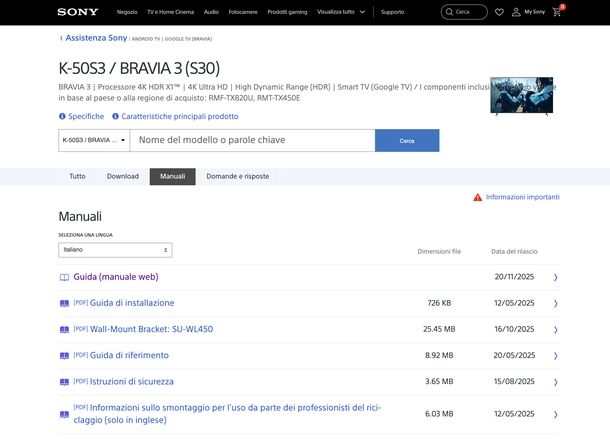Click the BRAVIA 3 TV product thumbnail

pos(521,96)
